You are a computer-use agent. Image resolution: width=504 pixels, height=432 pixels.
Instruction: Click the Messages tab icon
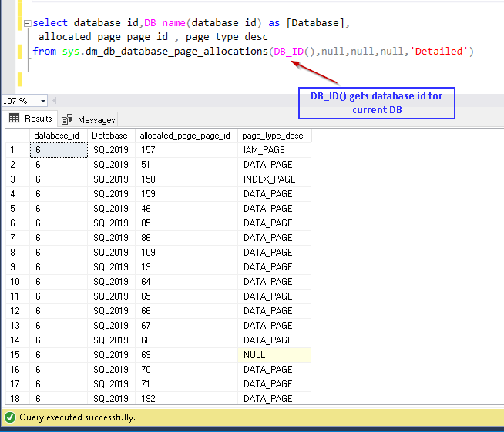(68, 119)
